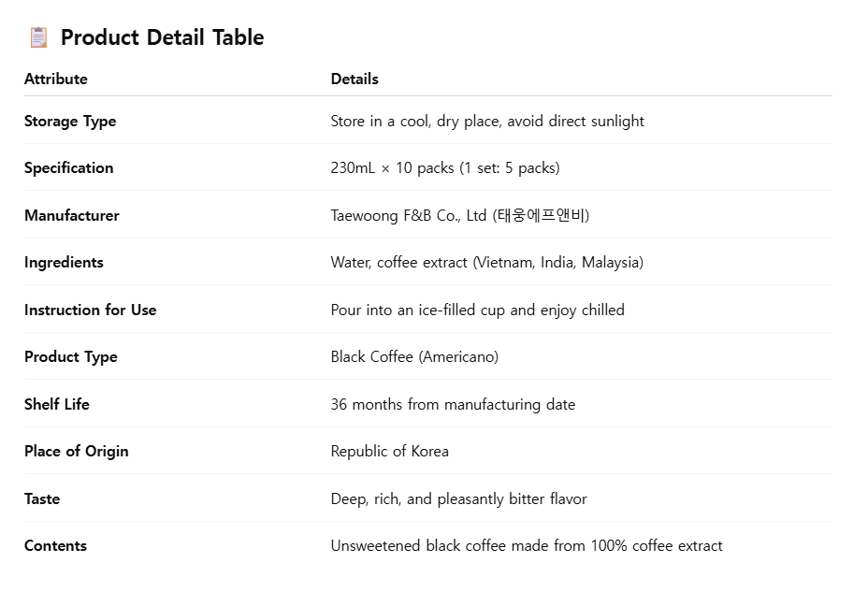
Task: Select the deep, rich bitter flavor text
Action: coord(458,498)
